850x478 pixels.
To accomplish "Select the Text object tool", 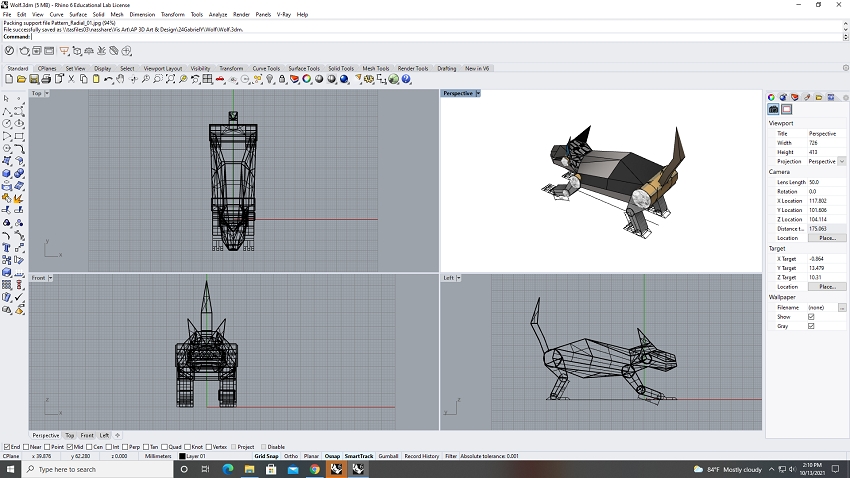I will [x=7, y=247].
